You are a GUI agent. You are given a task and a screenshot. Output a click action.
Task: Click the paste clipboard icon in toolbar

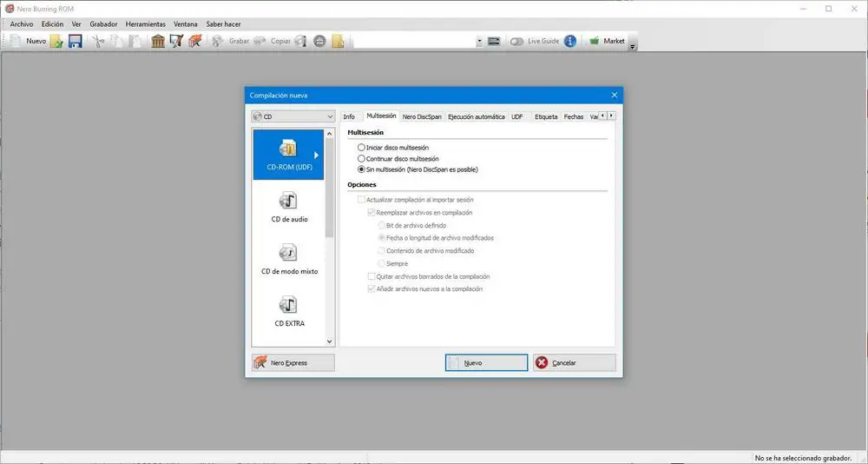[x=135, y=41]
